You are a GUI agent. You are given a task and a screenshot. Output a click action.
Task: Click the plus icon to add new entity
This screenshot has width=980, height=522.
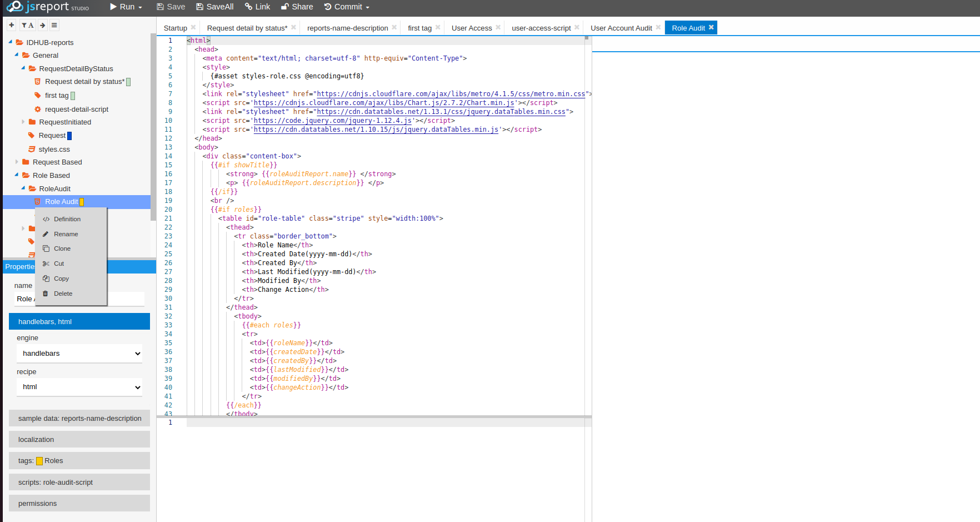pyautogui.click(x=12, y=25)
